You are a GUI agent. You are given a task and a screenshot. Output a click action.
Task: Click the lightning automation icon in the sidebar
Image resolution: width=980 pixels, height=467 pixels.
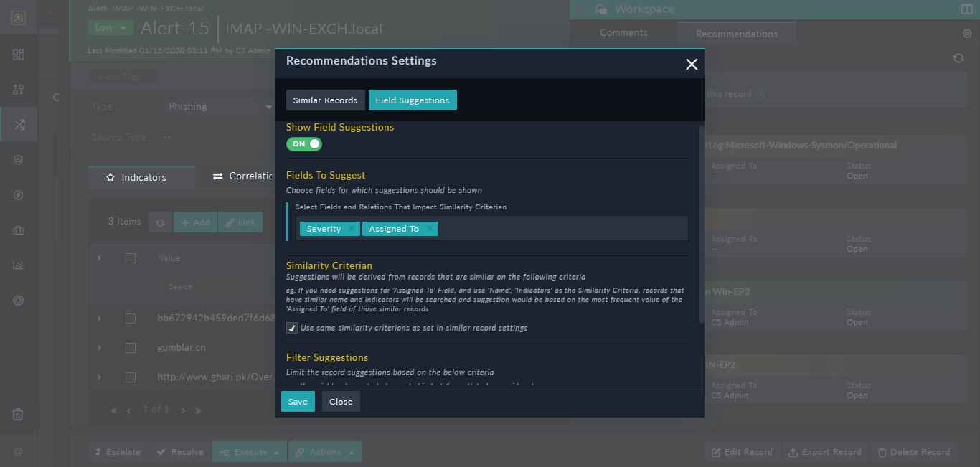click(18, 194)
